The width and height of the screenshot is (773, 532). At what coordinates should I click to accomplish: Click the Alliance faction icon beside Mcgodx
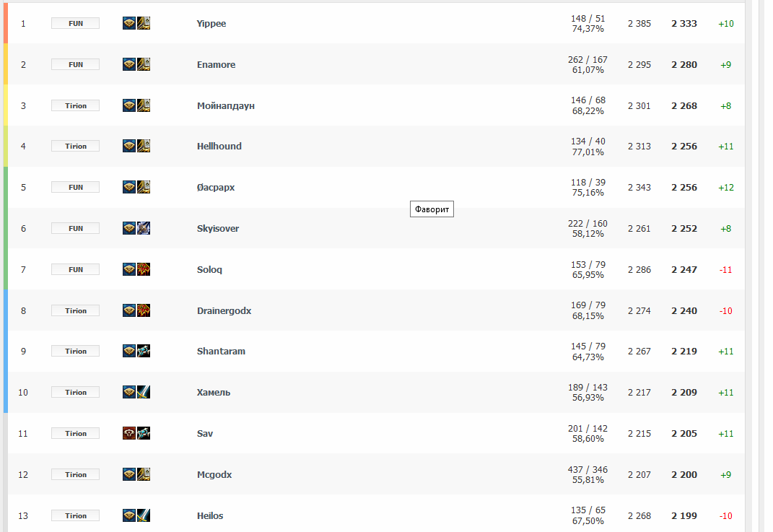pos(129,474)
